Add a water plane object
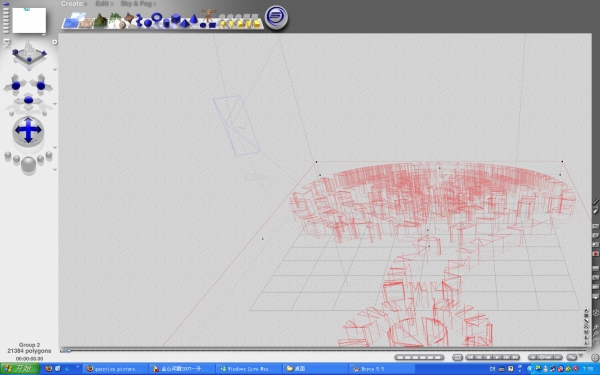Screen dimensions: 600x375 70,23
